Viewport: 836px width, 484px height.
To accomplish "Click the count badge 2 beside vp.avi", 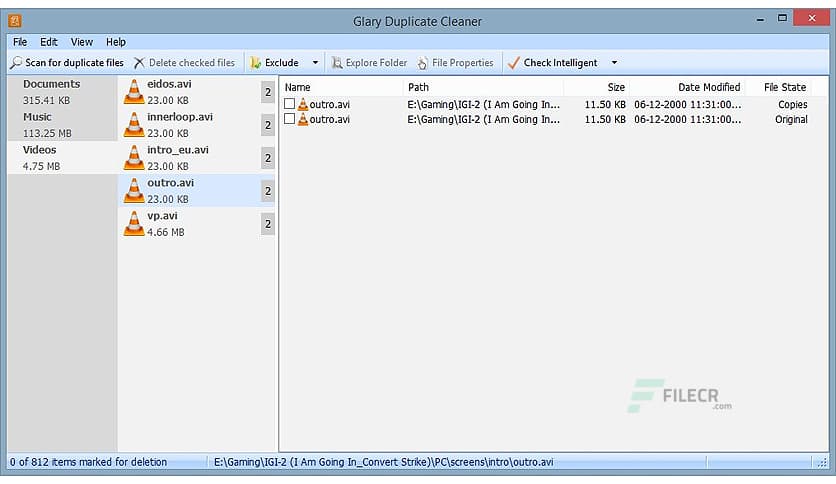I will pyautogui.click(x=268, y=224).
